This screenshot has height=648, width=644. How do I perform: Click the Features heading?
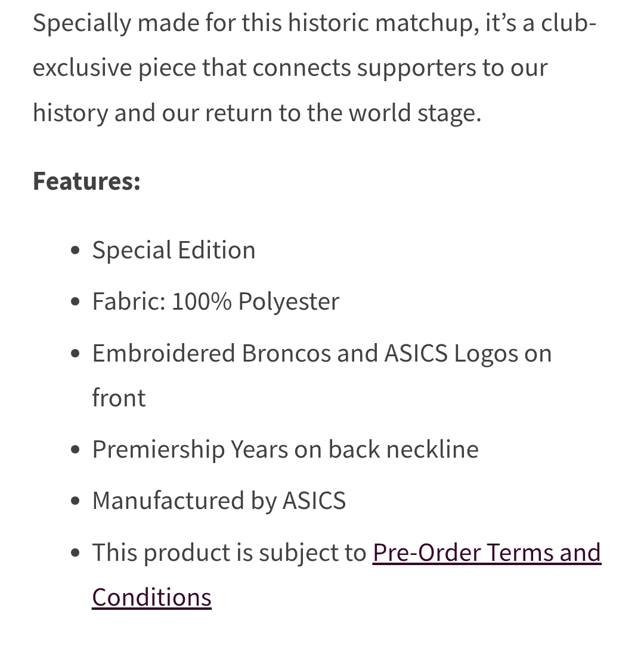point(86,181)
